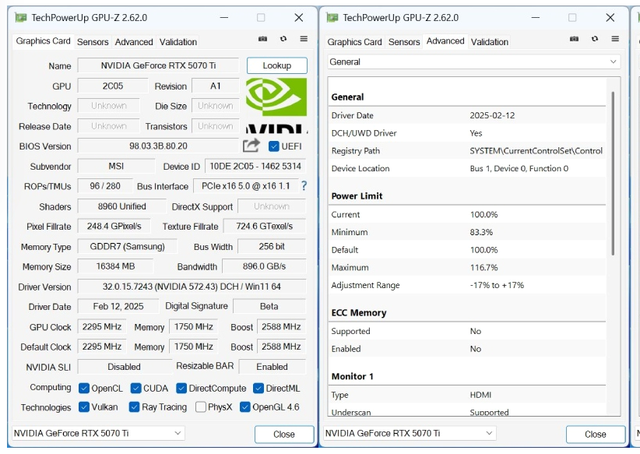
Task: Toggle the Vulkan checkbox
Action: [84, 407]
